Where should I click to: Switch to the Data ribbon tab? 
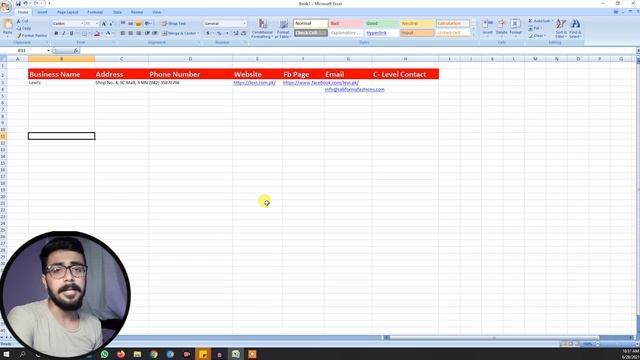tap(117, 12)
